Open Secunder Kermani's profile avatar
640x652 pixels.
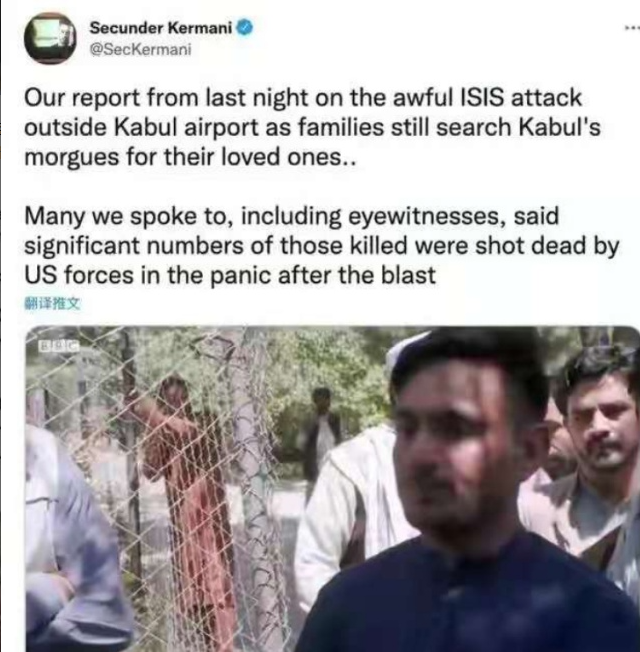point(50,38)
